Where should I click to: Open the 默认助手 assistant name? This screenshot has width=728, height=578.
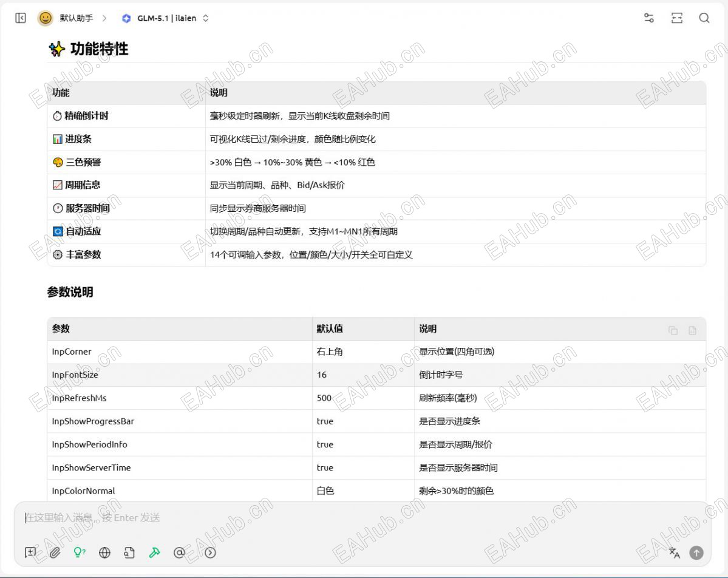tap(76, 18)
